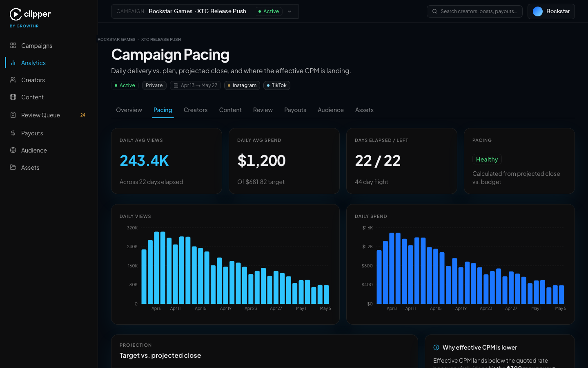
Task: Click the Campaign Pacing page title
Action: point(170,54)
